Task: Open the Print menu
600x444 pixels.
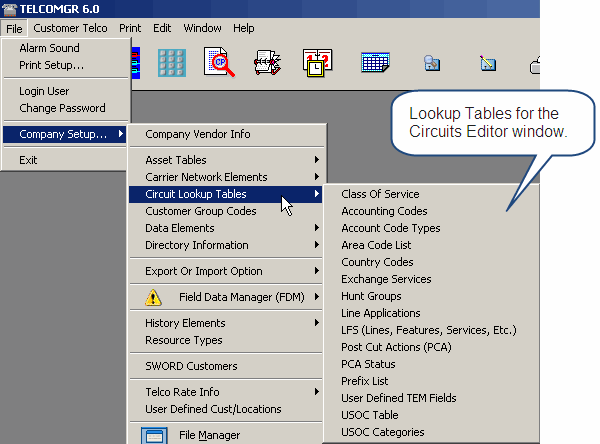Action: (130, 28)
